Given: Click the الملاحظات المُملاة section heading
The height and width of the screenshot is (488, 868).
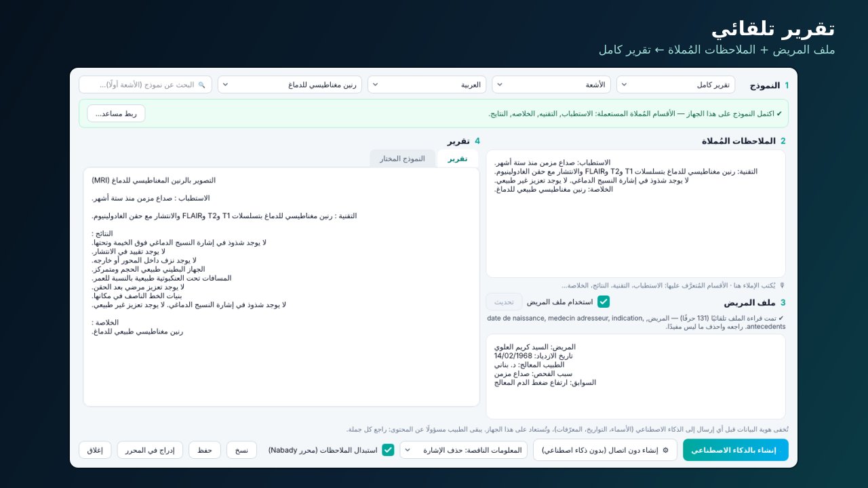Looking at the screenshot, I should (x=738, y=141).
